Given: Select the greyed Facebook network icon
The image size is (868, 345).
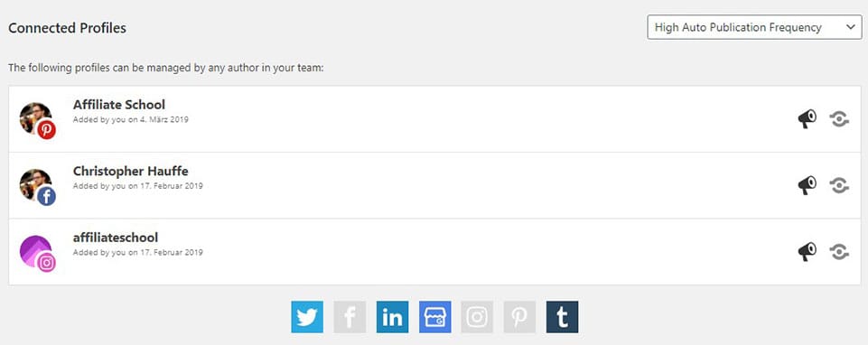Looking at the screenshot, I should click(x=350, y=317).
